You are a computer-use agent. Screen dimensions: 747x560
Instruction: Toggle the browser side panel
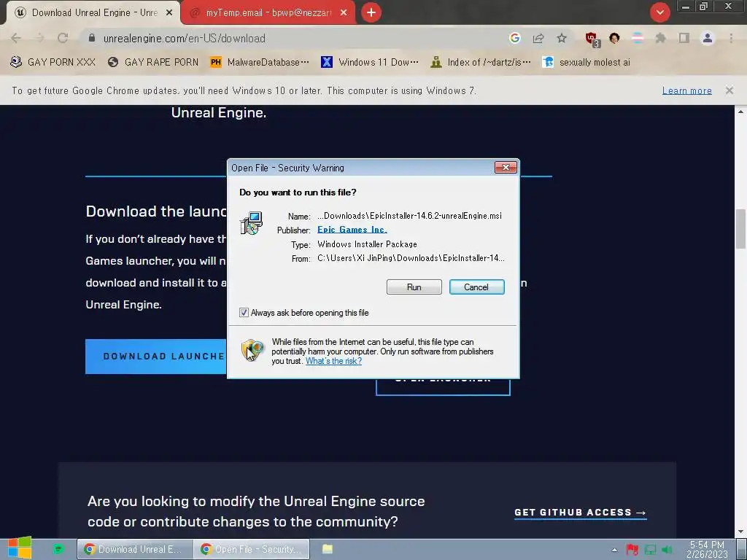tap(684, 38)
